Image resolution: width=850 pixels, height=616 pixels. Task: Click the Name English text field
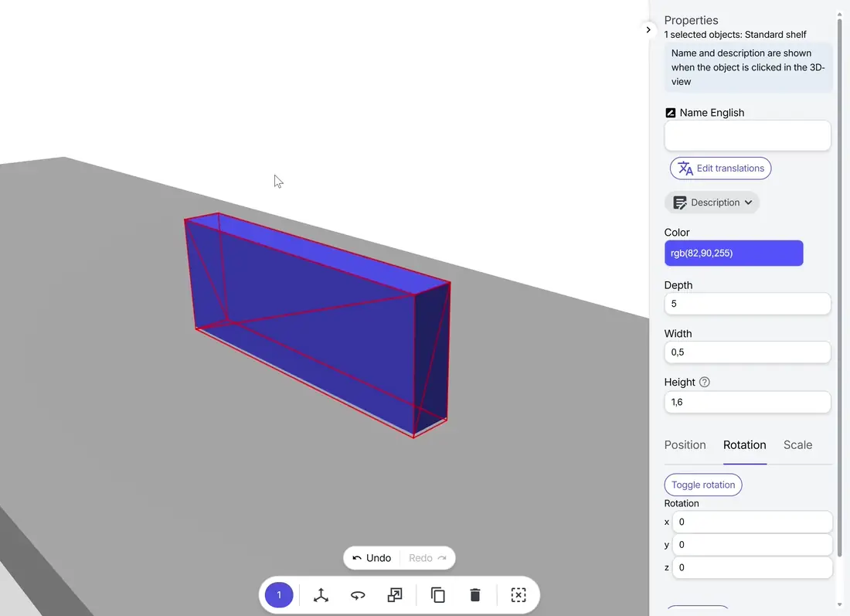(x=747, y=136)
